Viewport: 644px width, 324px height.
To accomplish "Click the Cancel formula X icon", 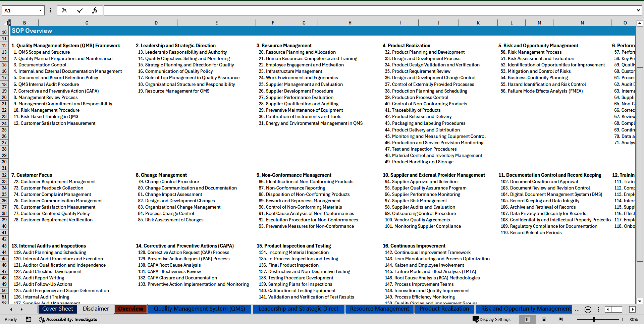I will tap(64, 10).
